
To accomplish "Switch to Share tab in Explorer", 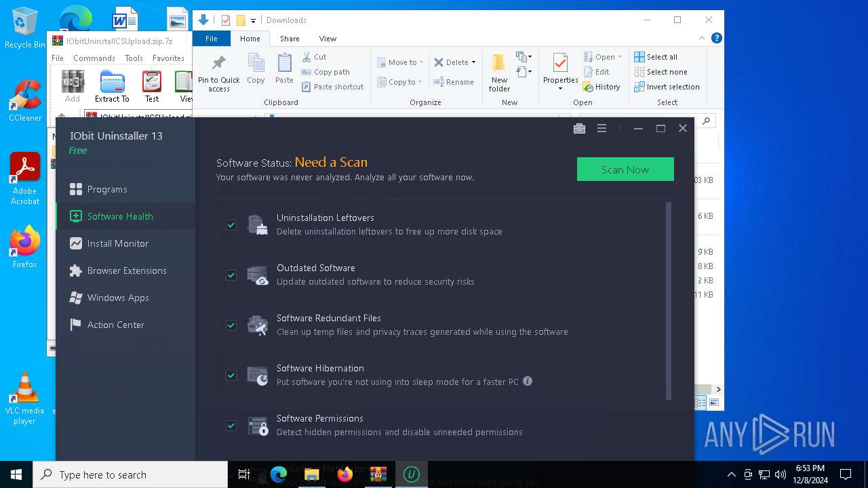I will (x=290, y=39).
